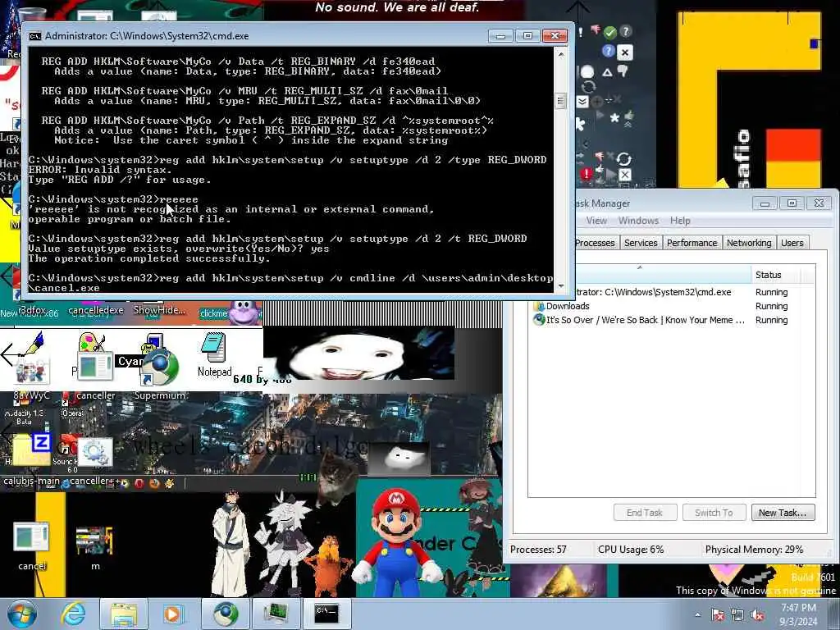Click 'Processes: 57' in the status bar
Viewport: 840px width, 630px height.
(x=538, y=550)
